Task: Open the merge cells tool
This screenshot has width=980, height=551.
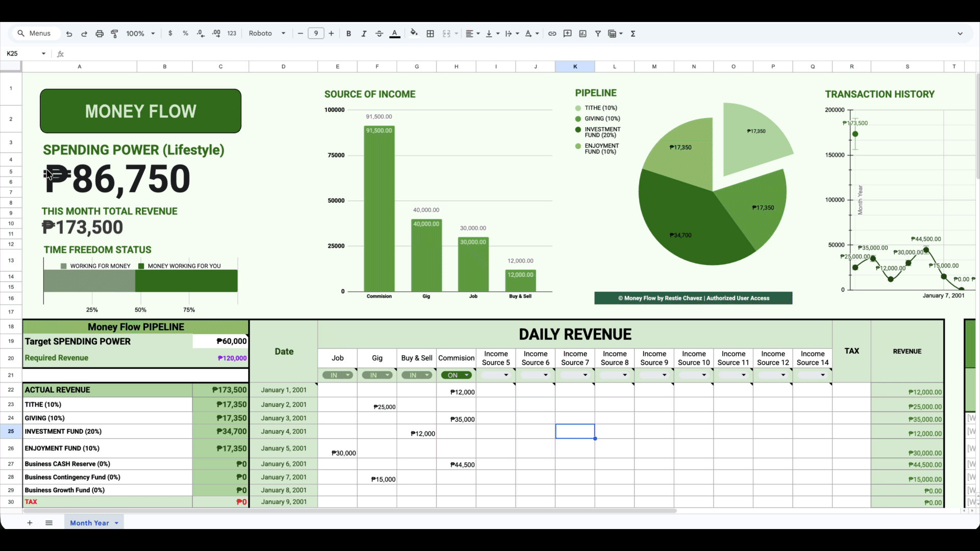Action: pyautogui.click(x=447, y=34)
